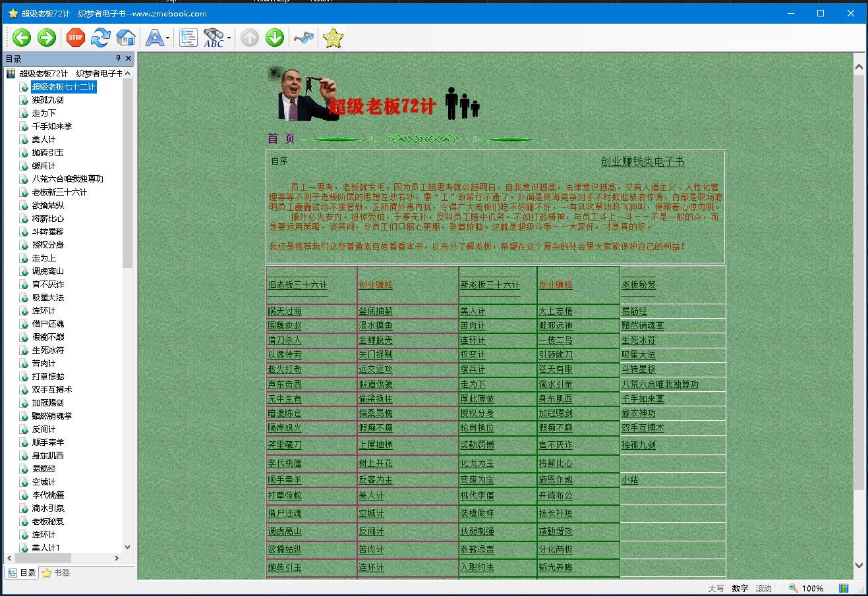Screen dimensions: 868x596
Task: Click the main page scrollbar up arrow
Action: [859, 67]
